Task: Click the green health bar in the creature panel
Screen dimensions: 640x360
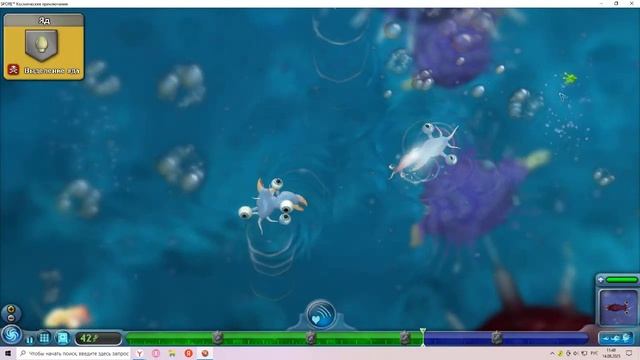Action: tap(622, 280)
